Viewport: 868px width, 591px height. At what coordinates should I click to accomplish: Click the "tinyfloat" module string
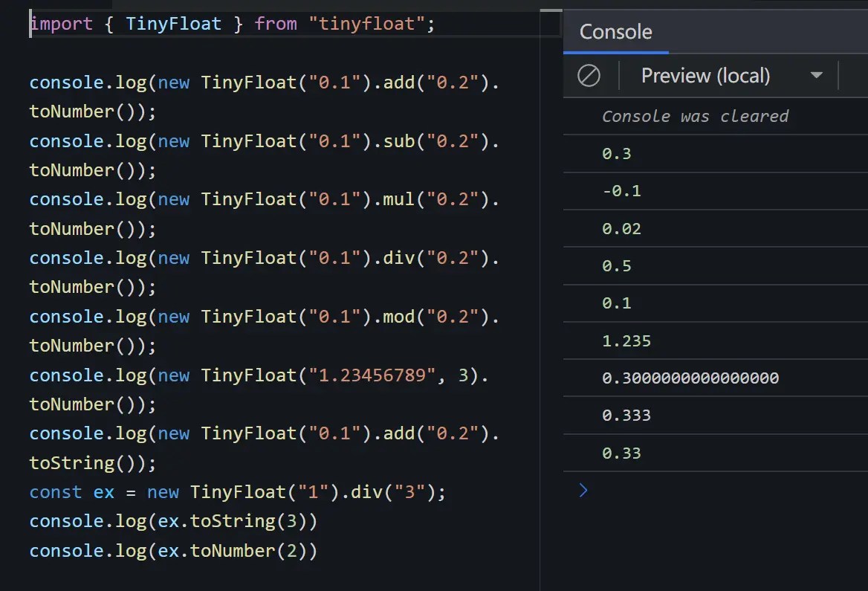(366, 23)
